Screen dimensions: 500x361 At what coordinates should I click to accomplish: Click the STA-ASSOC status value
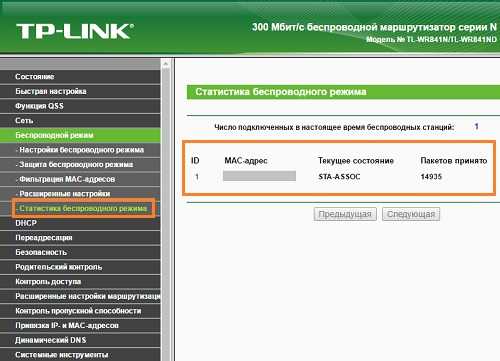339,177
